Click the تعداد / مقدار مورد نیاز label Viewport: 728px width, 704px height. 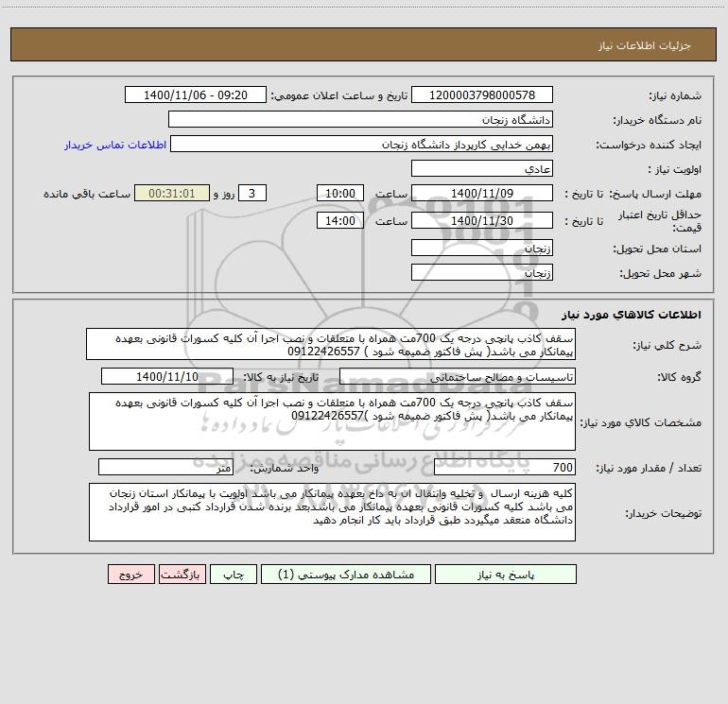649,469
